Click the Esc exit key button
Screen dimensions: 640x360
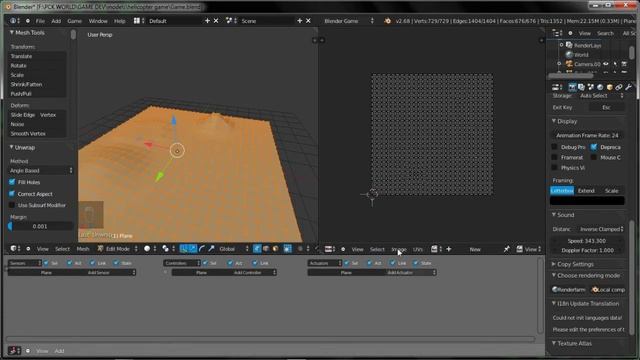point(607,107)
